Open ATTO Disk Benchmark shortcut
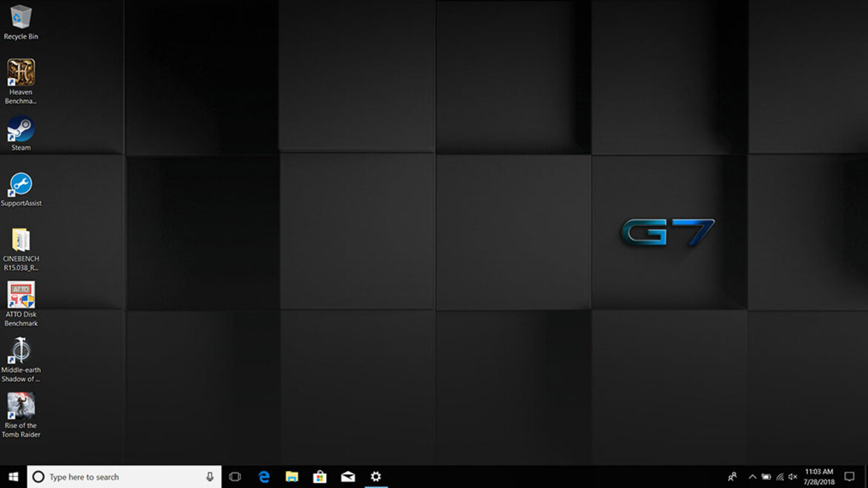The width and height of the screenshot is (868, 488). [x=21, y=304]
